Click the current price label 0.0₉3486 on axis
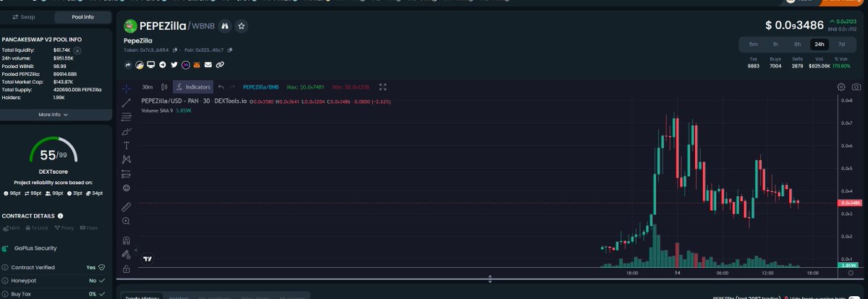868x299 pixels. click(851, 203)
